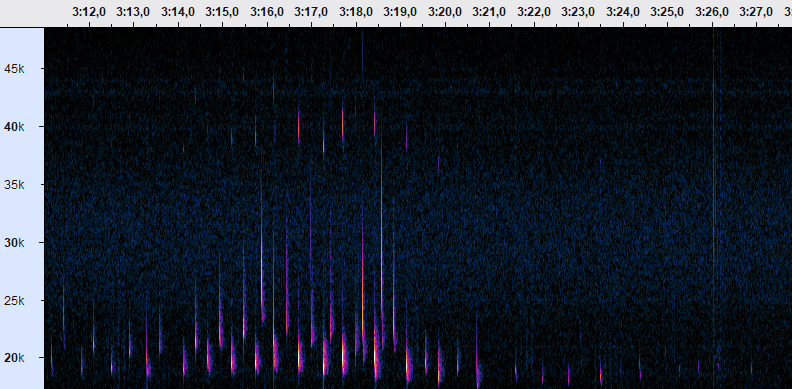Click the 3:27,0 time ruler mark
Viewport: 792px width, 389px height.
pyautogui.click(x=757, y=12)
